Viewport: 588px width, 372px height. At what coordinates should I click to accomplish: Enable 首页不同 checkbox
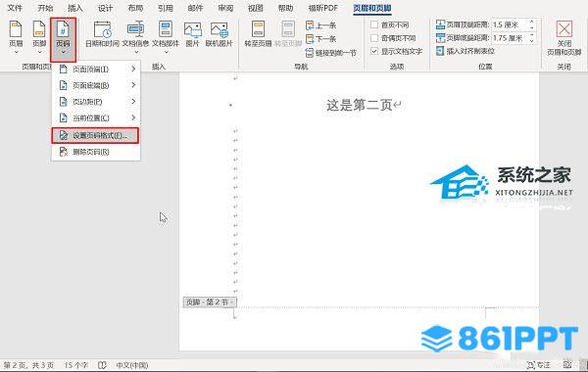point(374,25)
